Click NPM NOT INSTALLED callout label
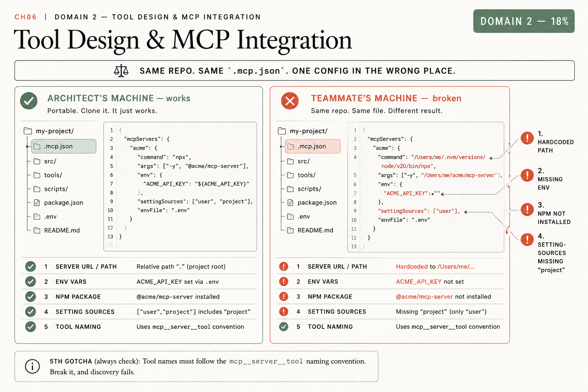Screen dimensions: 588x392 tap(554, 218)
